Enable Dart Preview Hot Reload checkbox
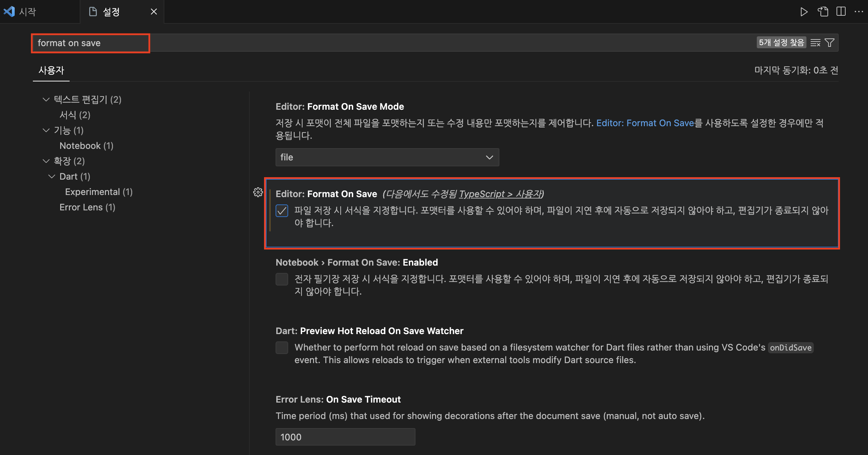 [x=282, y=348]
